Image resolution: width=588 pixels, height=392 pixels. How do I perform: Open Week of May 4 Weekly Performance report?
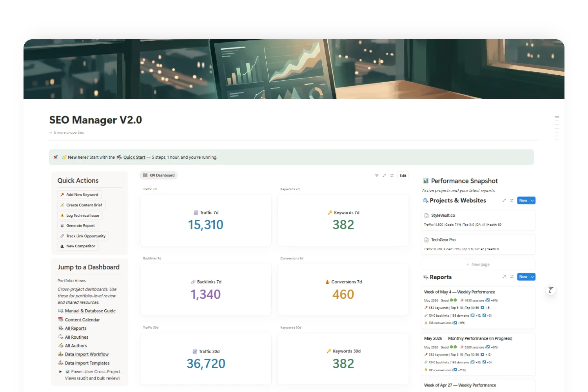pyautogui.click(x=459, y=292)
